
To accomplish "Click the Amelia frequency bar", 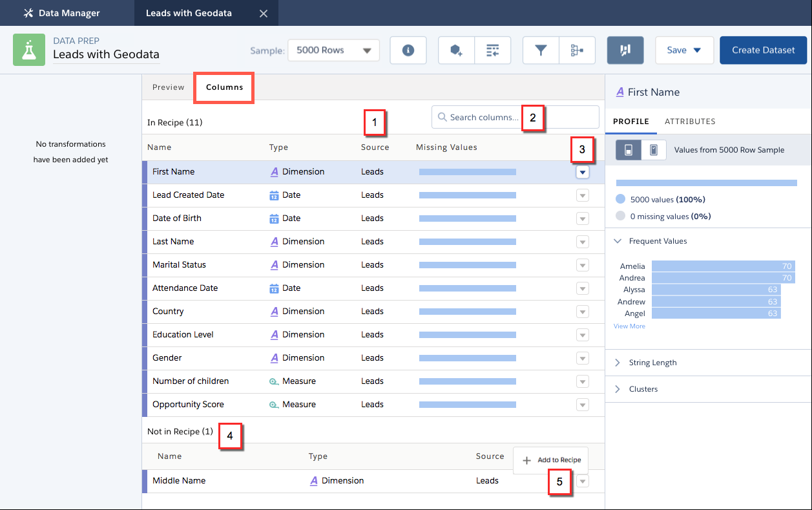I will [x=724, y=266].
